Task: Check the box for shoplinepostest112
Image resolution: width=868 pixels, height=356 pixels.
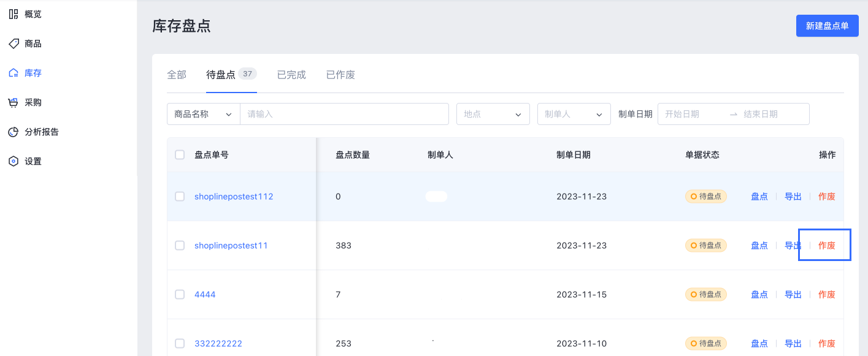Action: 180,197
